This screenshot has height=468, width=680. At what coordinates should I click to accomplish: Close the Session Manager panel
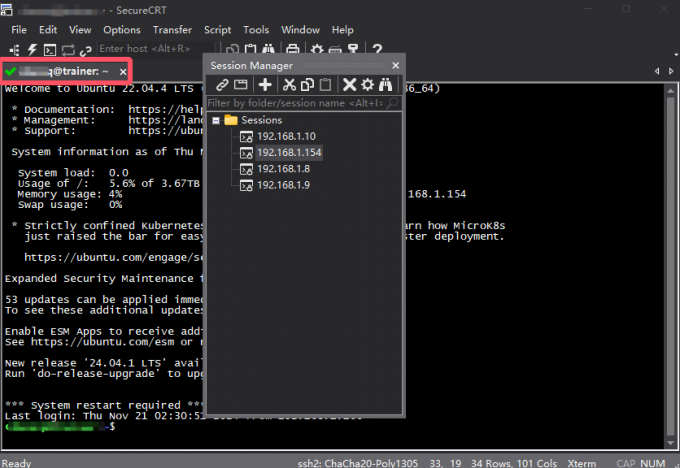[x=396, y=65]
